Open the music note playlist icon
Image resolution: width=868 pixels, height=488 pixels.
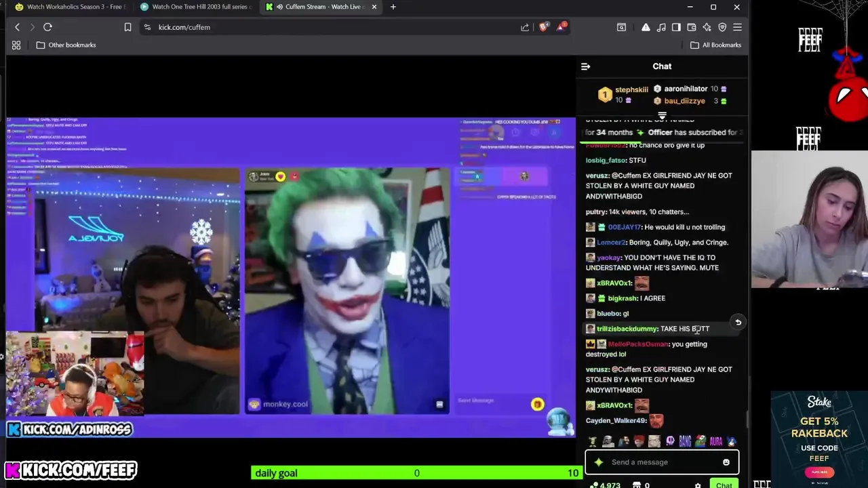pos(661,27)
